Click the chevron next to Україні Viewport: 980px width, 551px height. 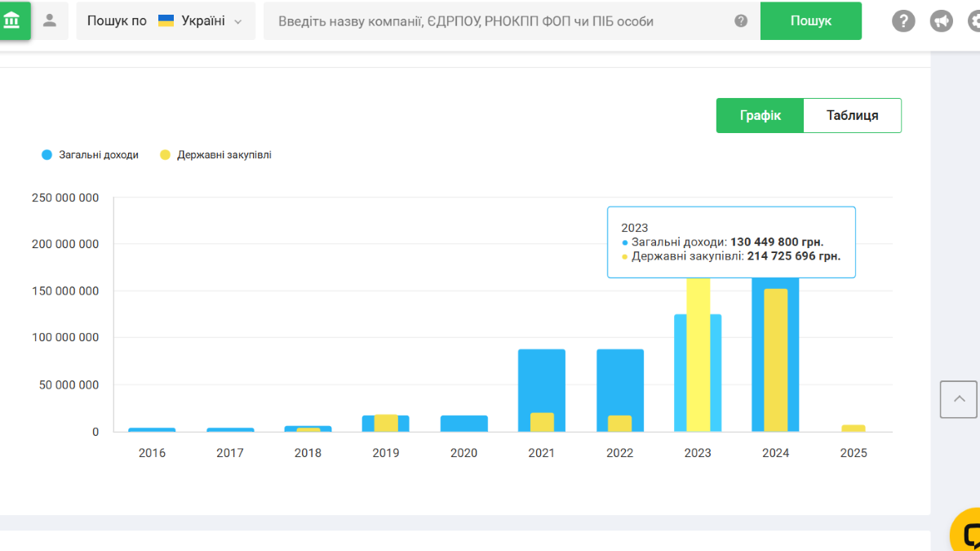tap(238, 22)
